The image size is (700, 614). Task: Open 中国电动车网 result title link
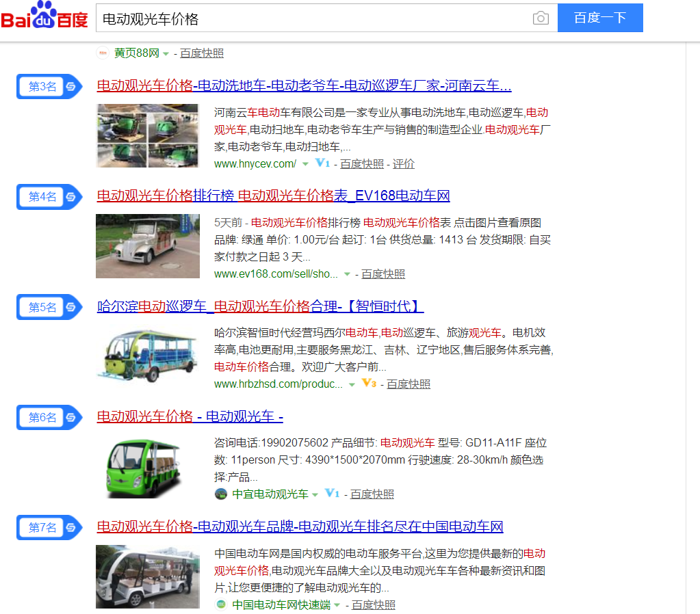click(300, 526)
